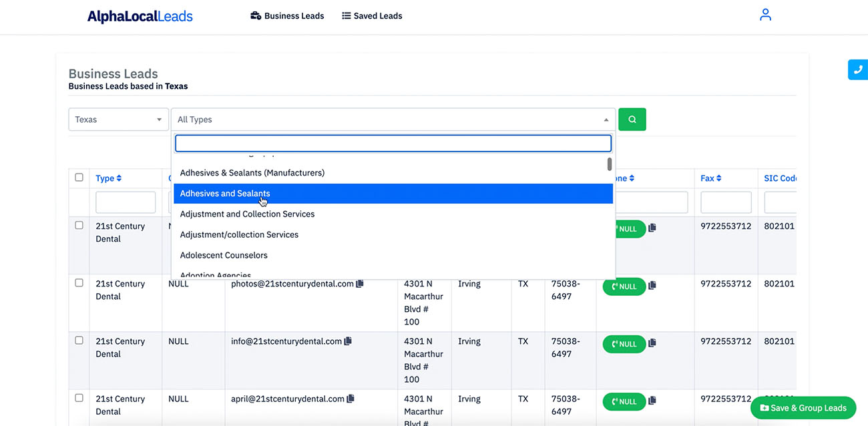Call NULL phone in photos@ row
Screen dimensions: 868x426
coord(624,286)
